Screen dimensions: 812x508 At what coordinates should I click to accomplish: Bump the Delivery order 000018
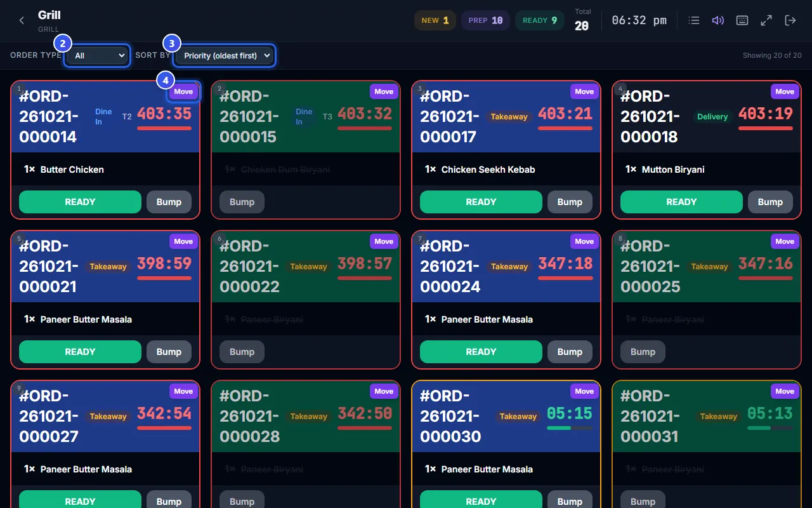pyautogui.click(x=770, y=202)
